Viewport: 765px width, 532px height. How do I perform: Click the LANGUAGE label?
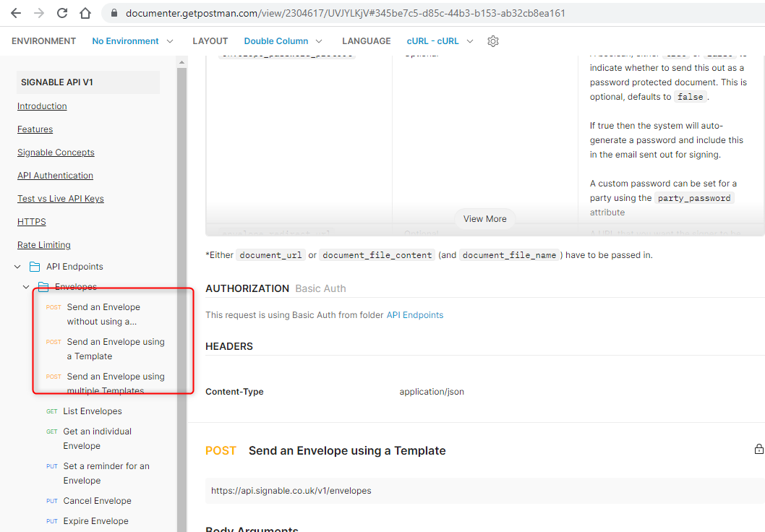pyautogui.click(x=367, y=41)
